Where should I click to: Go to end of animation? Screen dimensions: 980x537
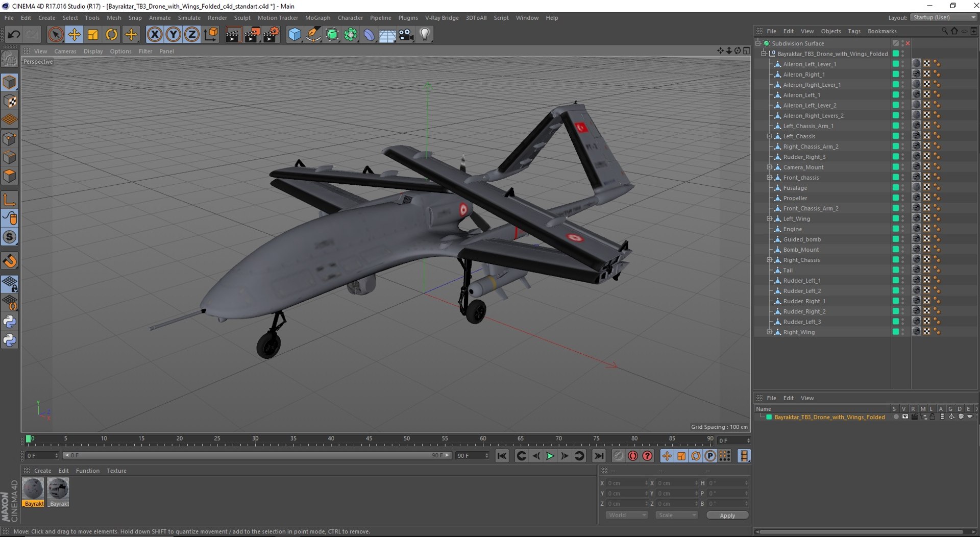599,456
